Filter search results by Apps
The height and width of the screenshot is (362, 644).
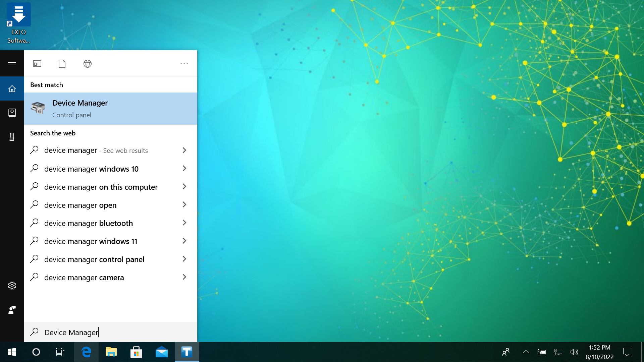click(37, 64)
